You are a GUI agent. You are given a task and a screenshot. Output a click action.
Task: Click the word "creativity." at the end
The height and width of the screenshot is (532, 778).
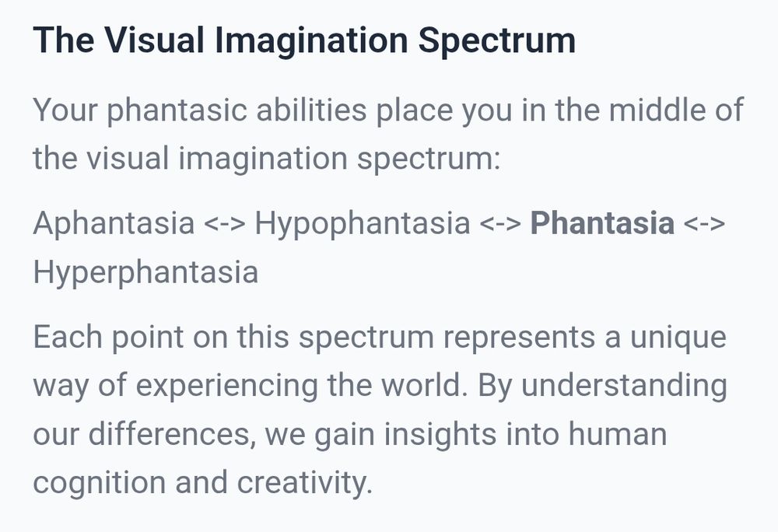304,484
